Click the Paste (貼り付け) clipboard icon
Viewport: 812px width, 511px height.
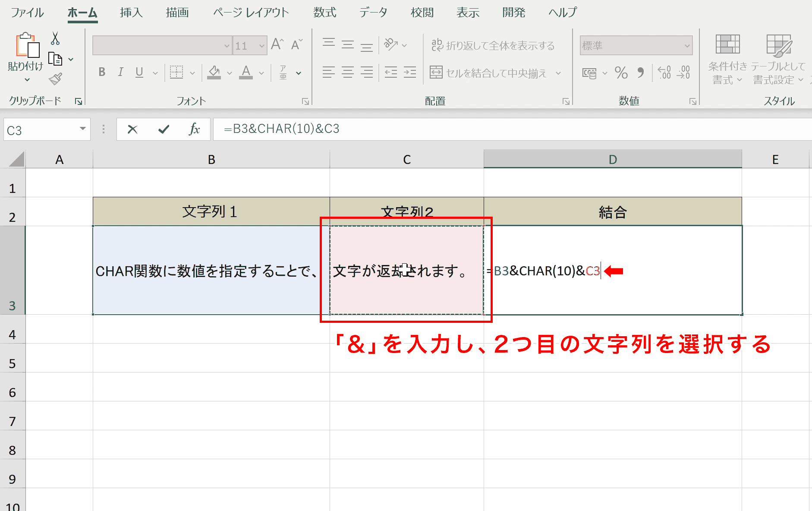tap(28, 45)
